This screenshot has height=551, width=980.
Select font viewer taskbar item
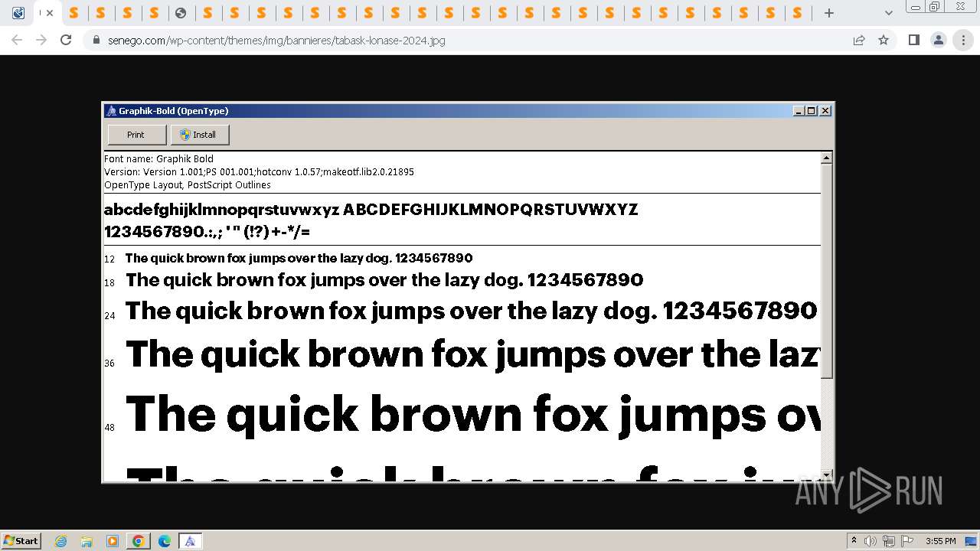tap(190, 541)
